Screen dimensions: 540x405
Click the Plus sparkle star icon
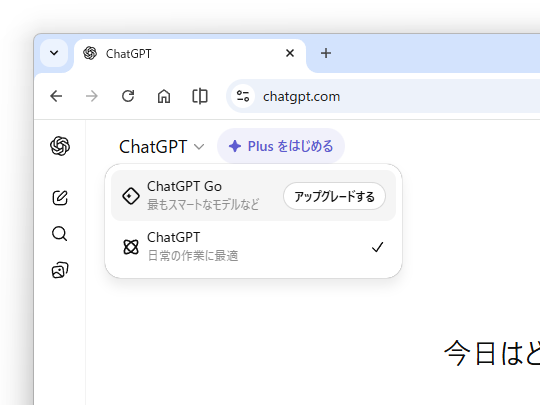(x=235, y=146)
